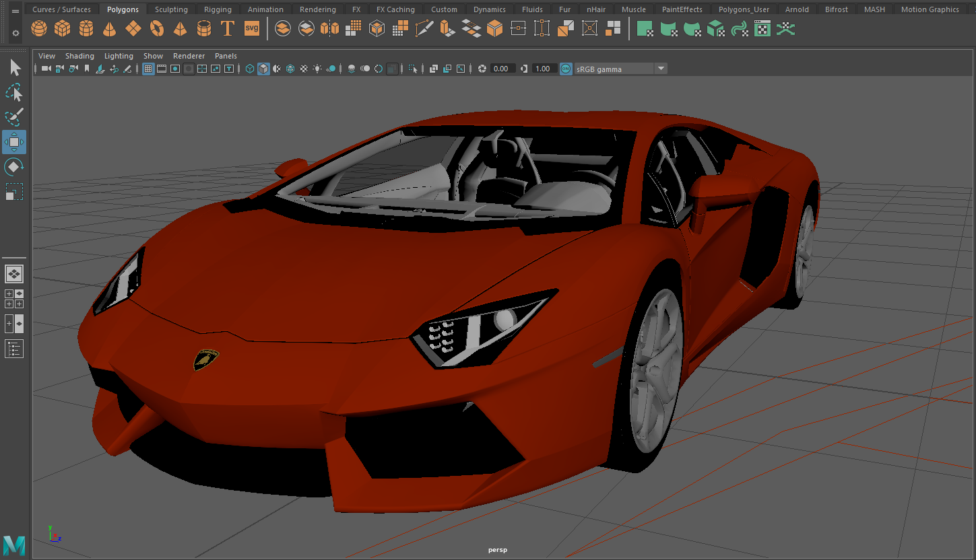Select the Multi-Cut knife tool icon
The height and width of the screenshot is (560, 976).
point(424,28)
